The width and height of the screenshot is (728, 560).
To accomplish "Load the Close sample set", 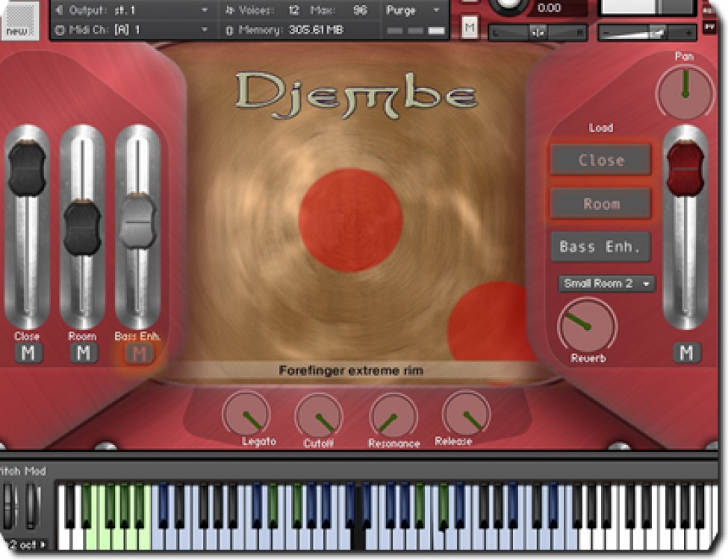I will (x=600, y=160).
